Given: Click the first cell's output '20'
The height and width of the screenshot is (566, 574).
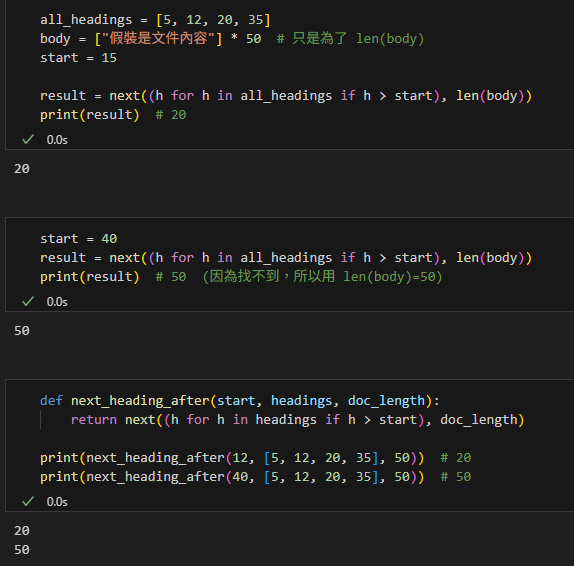Looking at the screenshot, I should point(22,169).
